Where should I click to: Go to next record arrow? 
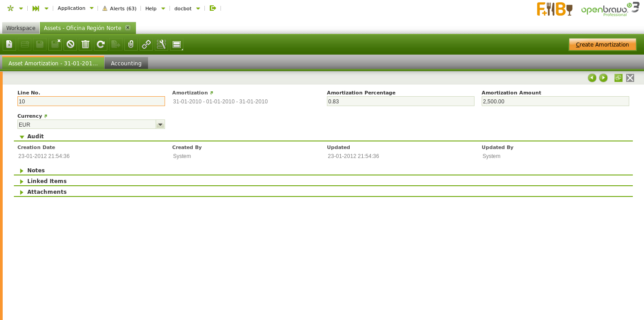point(603,78)
